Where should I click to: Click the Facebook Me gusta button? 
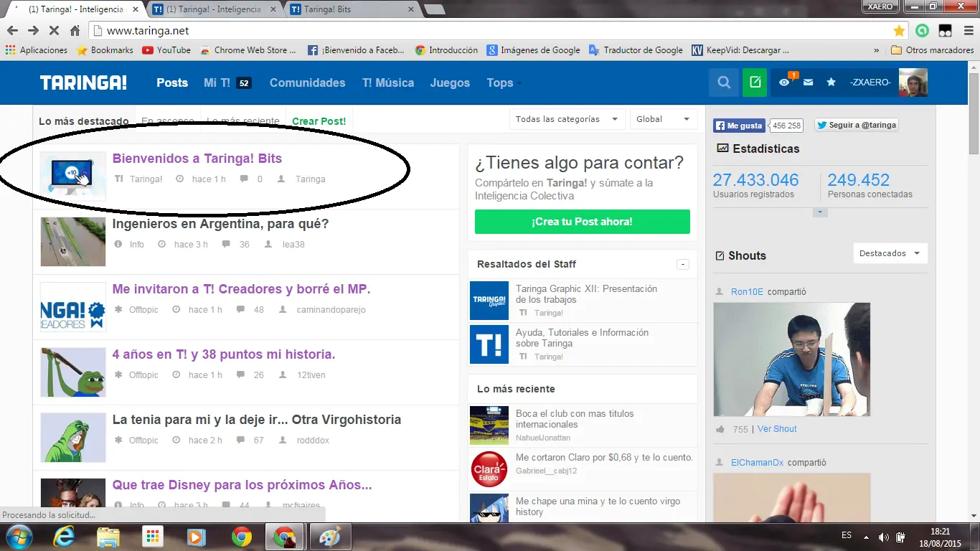739,126
